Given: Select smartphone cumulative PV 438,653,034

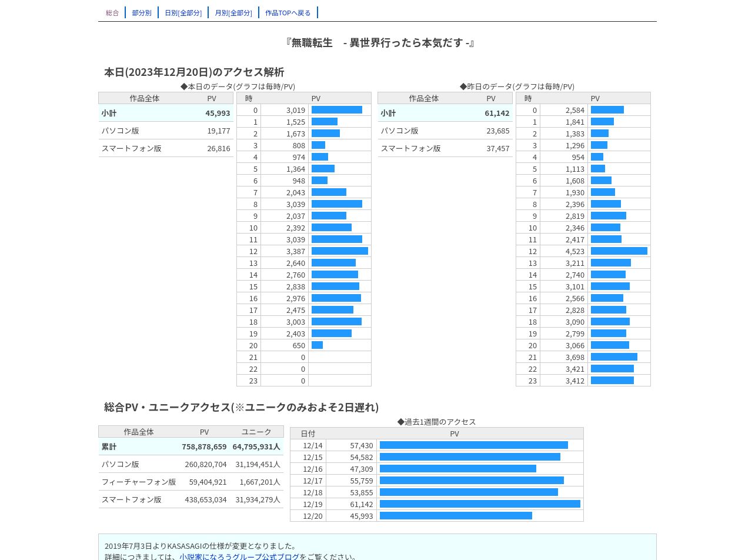Looking at the screenshot, I should (206, 499).
